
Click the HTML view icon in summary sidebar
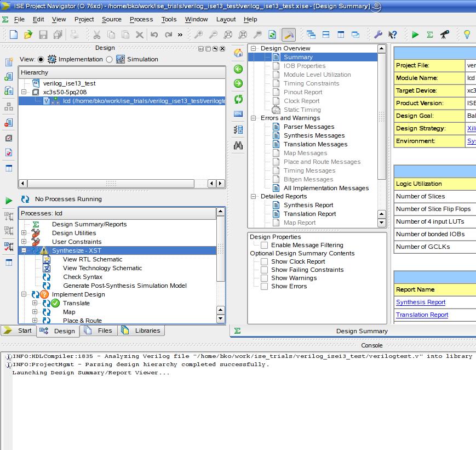pyautogui.click(x=238, y=114)
